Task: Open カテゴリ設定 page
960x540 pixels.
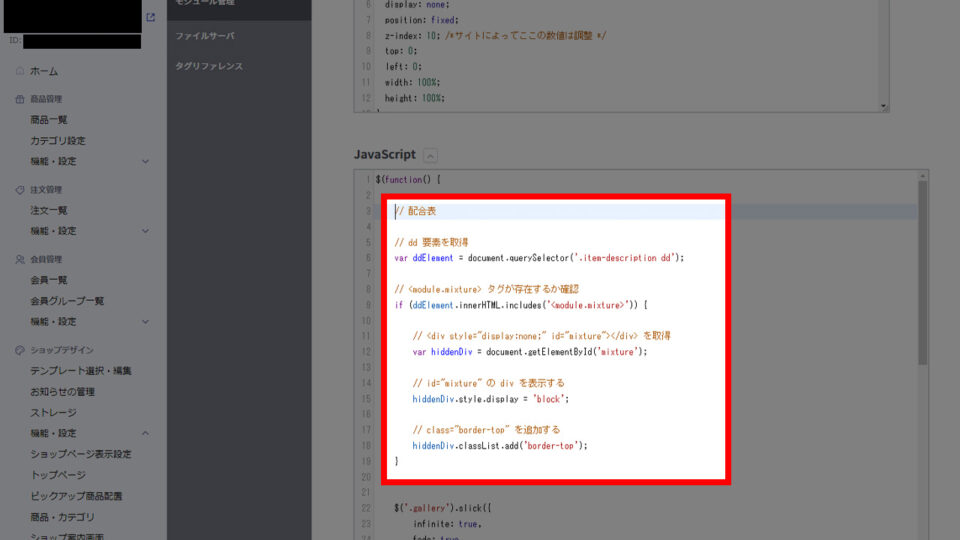Action: tap(57, 141)
